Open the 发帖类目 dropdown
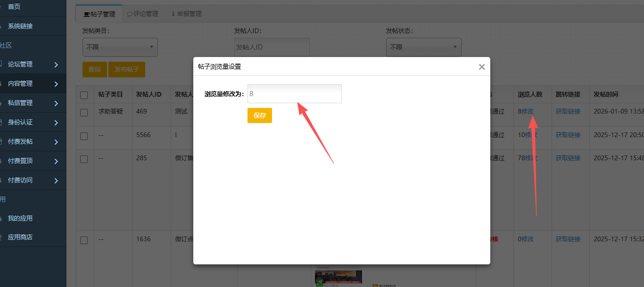The height and width of the screenshot is (287, 644). 120,47
